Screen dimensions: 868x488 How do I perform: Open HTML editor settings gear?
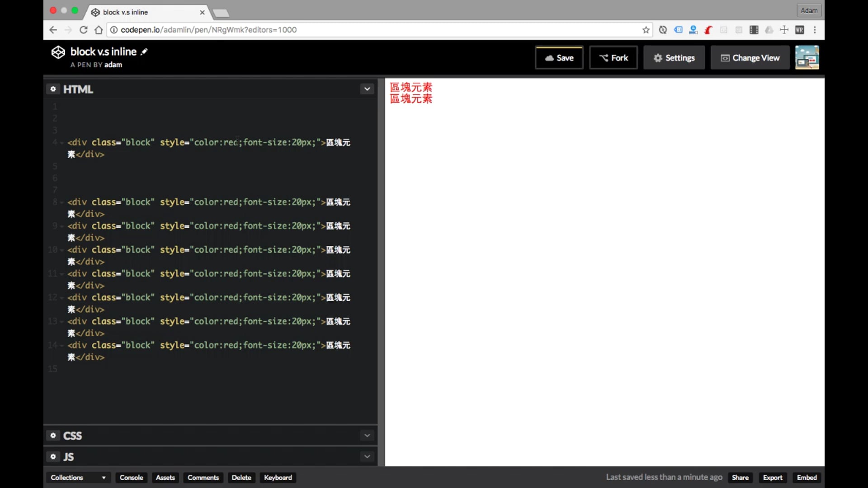(53, 89)
